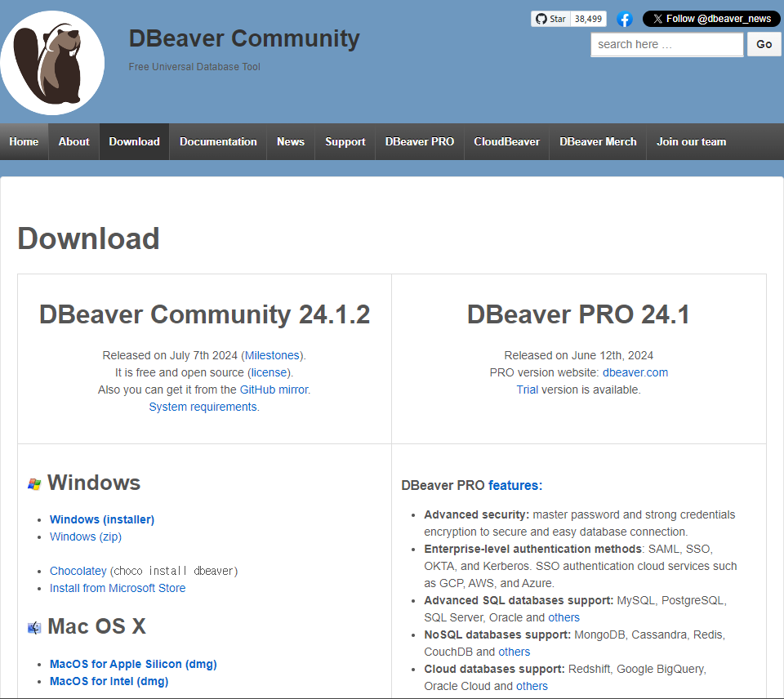Select the Download menu item
The height and width of the screenshot is (699, 784).
point(135,142)
